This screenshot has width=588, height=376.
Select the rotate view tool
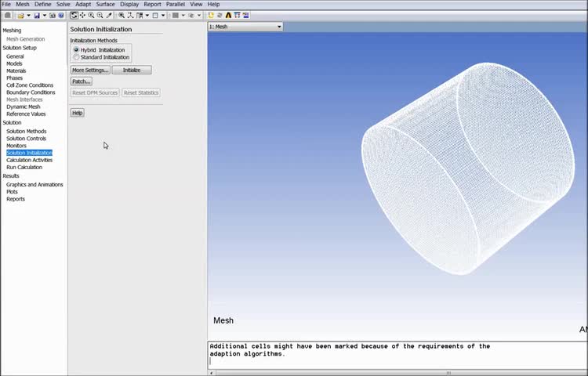[74, 16]
